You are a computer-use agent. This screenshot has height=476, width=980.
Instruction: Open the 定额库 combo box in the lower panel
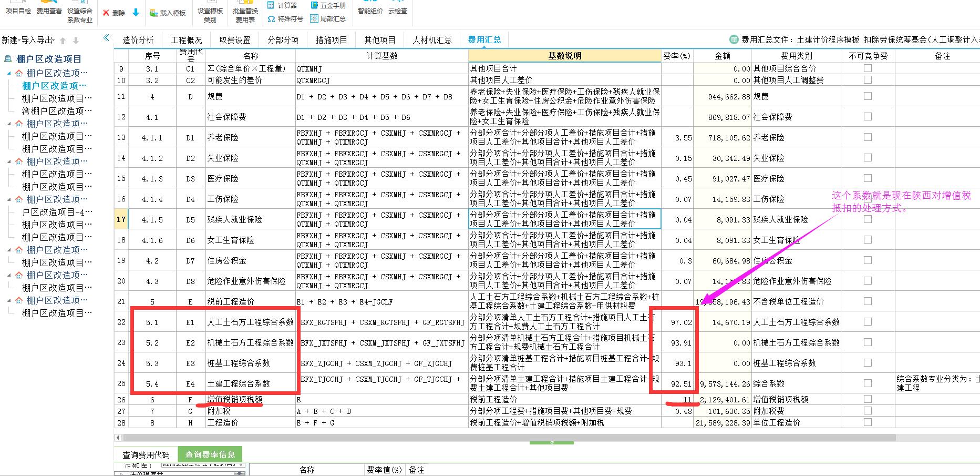point(203,465)
